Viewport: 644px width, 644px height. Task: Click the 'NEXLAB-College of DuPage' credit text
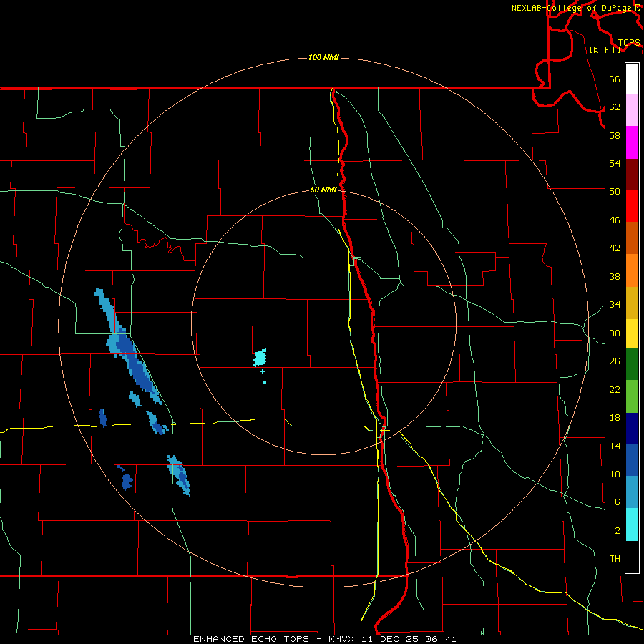[x=572, y=8]
